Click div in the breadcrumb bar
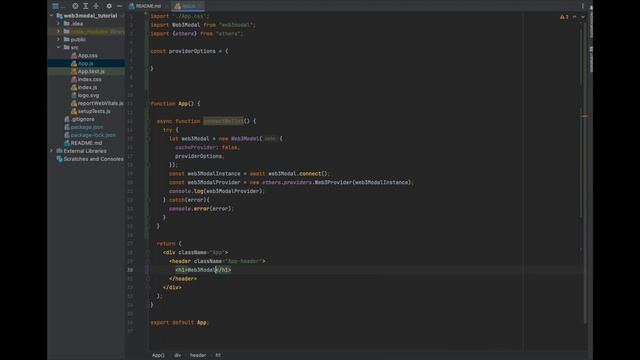Image resolution: width=640 pixels, height=360 pixels. pyautogui.click(x=178, y=355)
